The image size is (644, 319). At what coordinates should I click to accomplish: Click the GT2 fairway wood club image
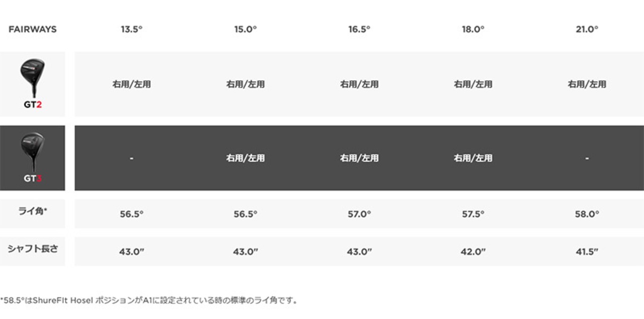tap(32, 78)
